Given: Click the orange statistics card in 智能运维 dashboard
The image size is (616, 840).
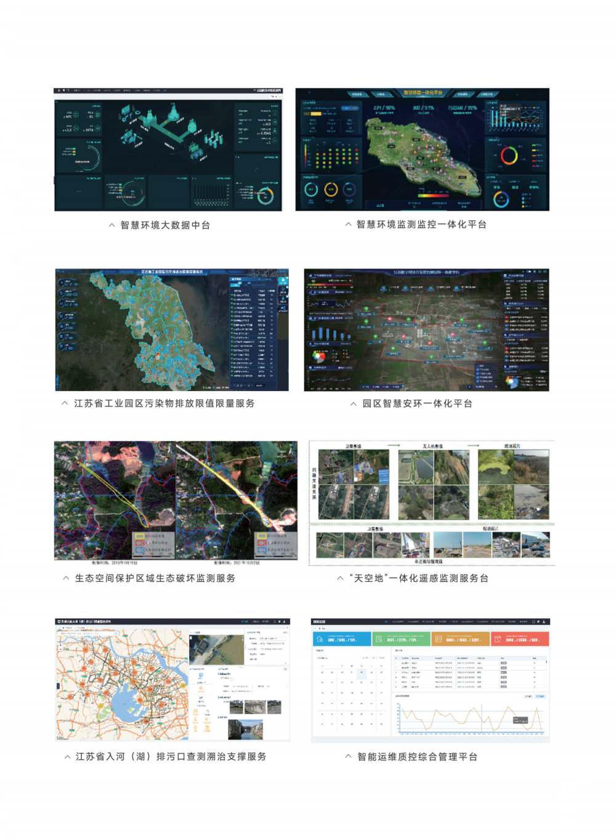Looking at the screenshot, I should click(460, 639).
